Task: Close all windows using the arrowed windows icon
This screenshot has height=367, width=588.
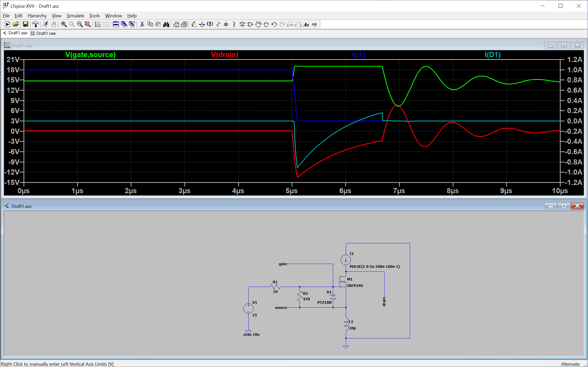Action: click(132, 24)
